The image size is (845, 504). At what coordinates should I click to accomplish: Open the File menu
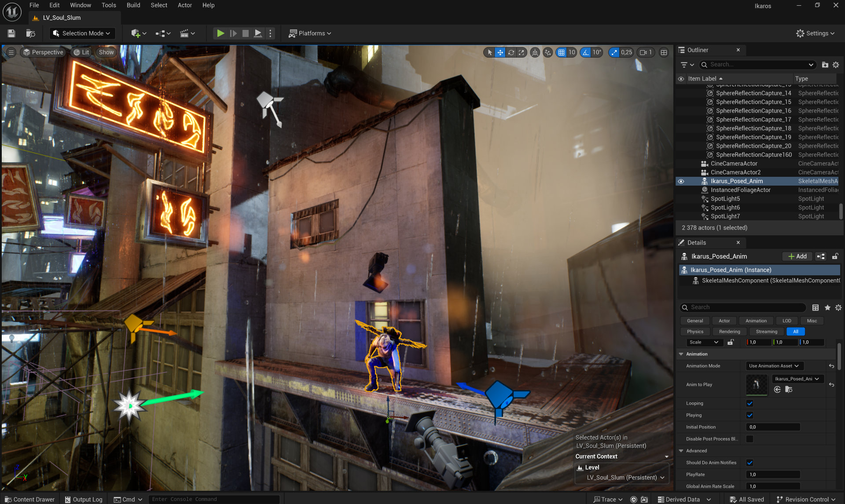[34, 5]
